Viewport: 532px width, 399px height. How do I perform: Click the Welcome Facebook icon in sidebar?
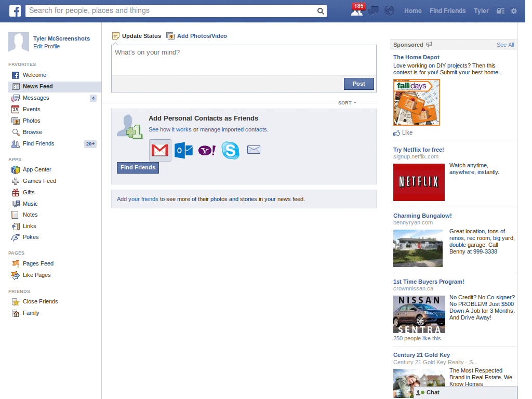(x=16, y=75)
